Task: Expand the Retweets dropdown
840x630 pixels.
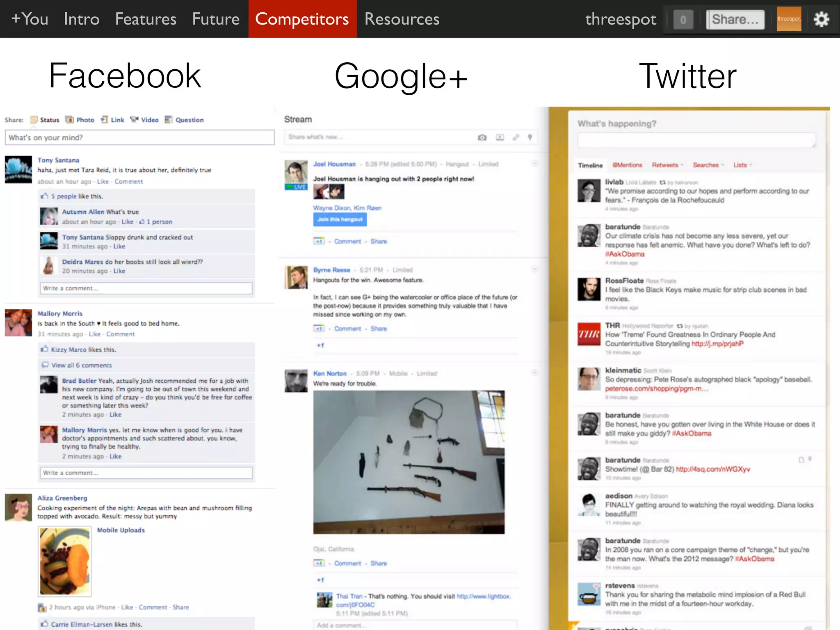Action: tap(667, 165)
